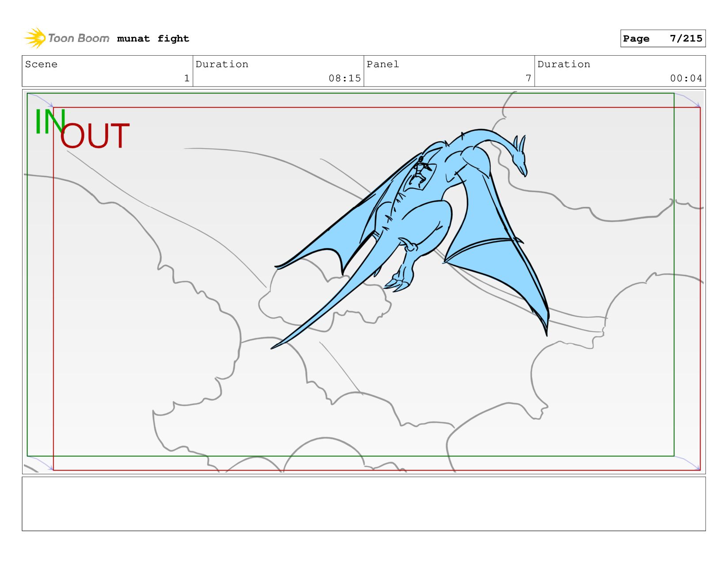This screenshot has width=728, height=564.
Task: Click the blue dragon drawing
Action: [411, 239]
